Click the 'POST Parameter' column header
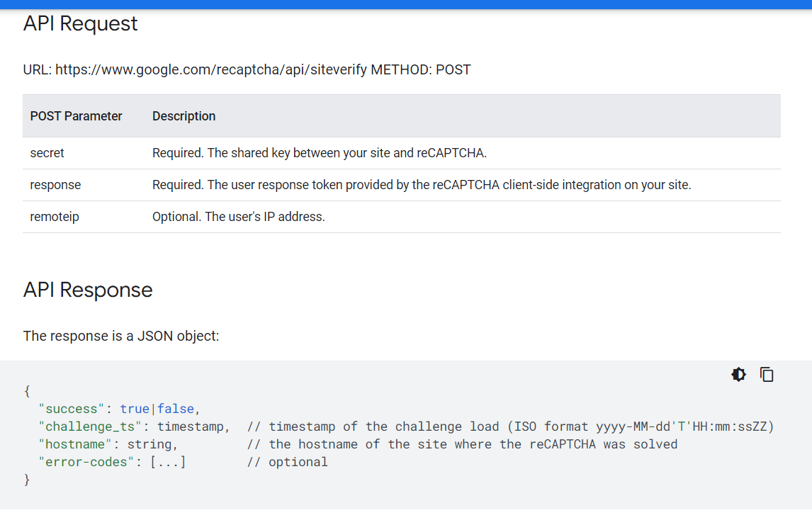This screenshot has width=812, height=520. [x=76, y=116]
